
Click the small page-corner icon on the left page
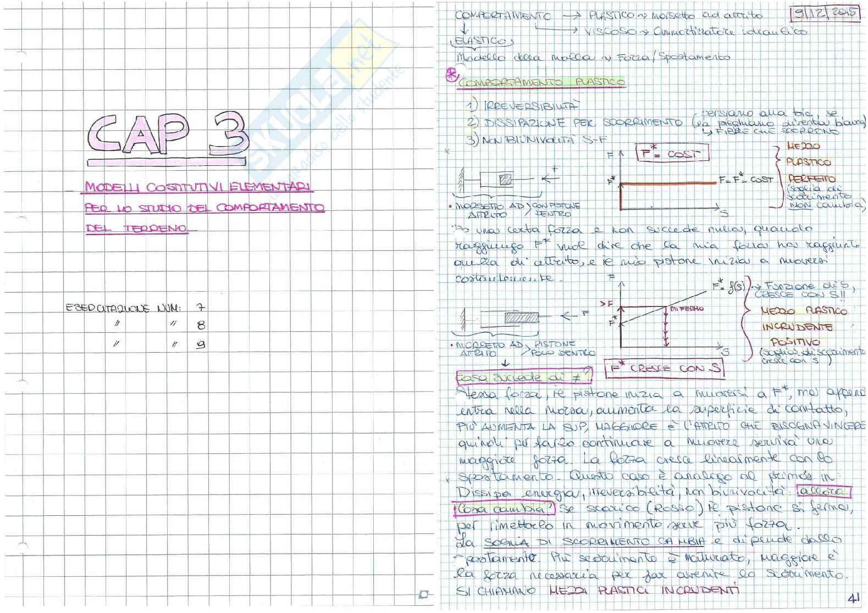point(423,594)
